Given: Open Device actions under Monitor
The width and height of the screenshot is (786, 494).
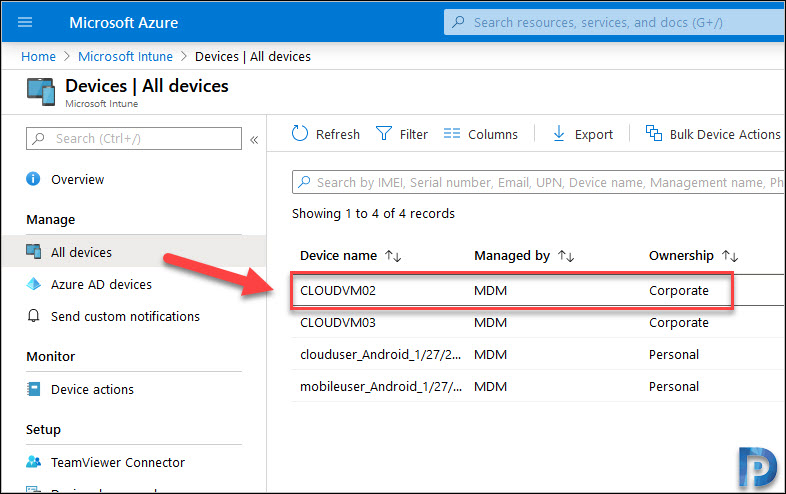Looking at the screenshot, I should [x=92, y=389].
